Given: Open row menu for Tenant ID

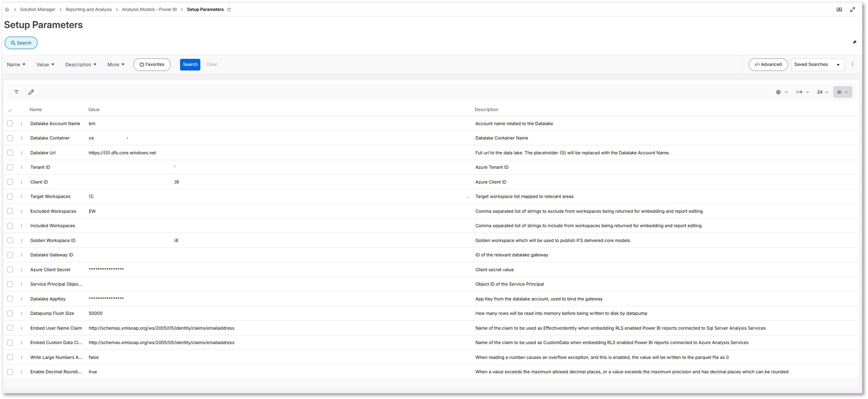Looking at the screenshot, I should point(22,167).
